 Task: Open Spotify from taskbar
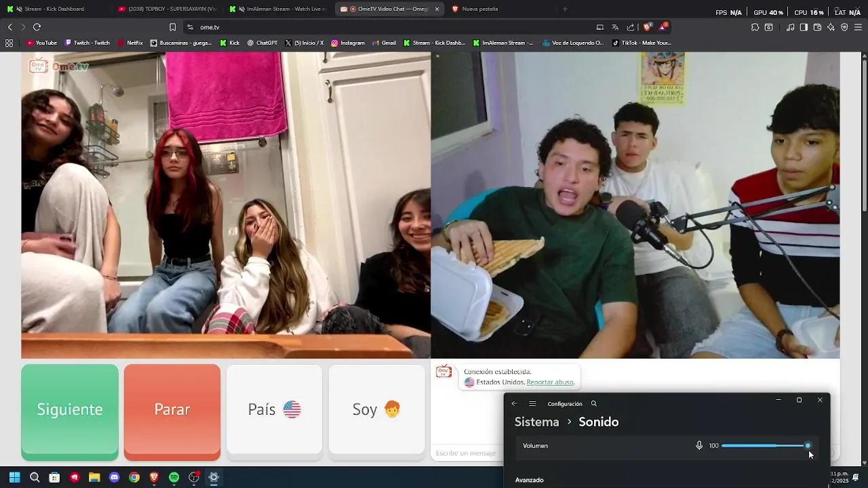click(174, 477)
